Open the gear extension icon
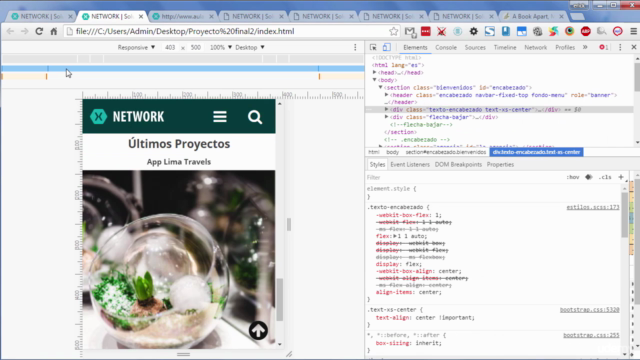640x360 pixels. coord(473,31)
